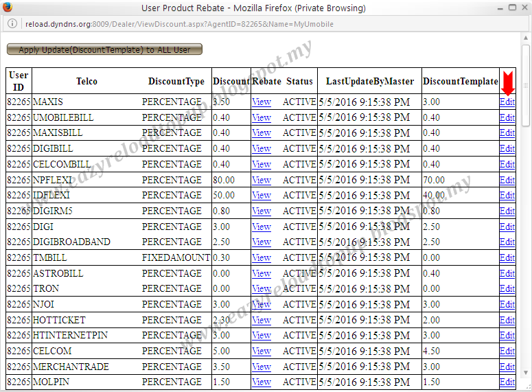Click the 70.00 discount template value
532x392 pixels.
point(434,180)
